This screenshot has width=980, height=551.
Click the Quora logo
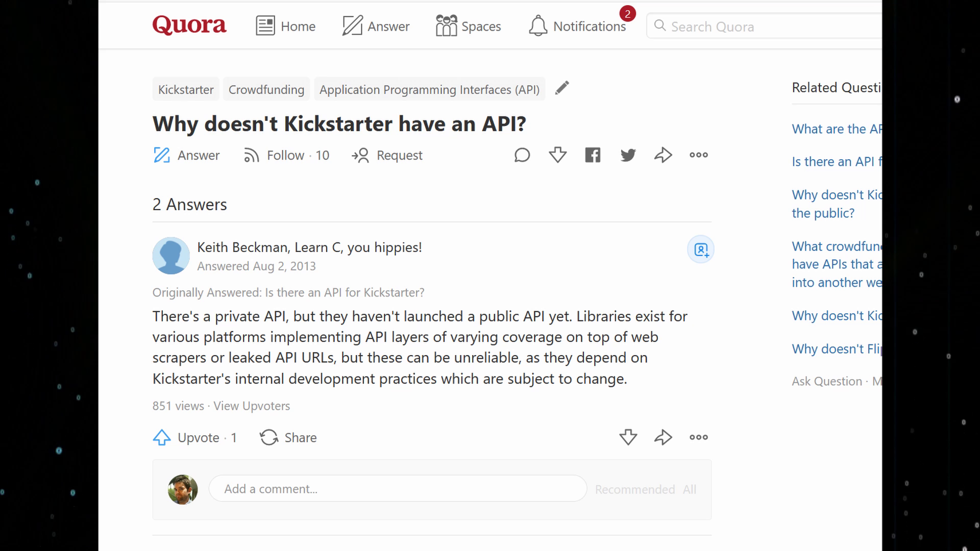189,25
